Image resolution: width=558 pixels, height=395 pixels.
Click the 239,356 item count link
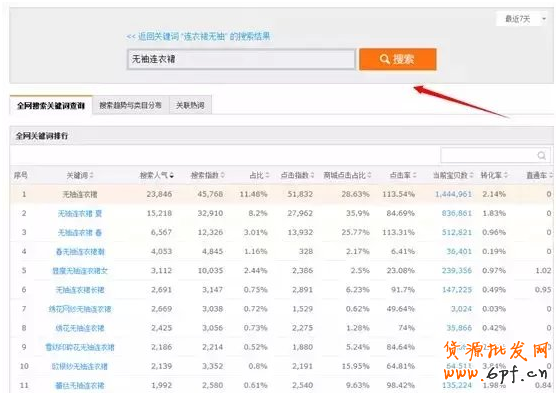(457, 271)
